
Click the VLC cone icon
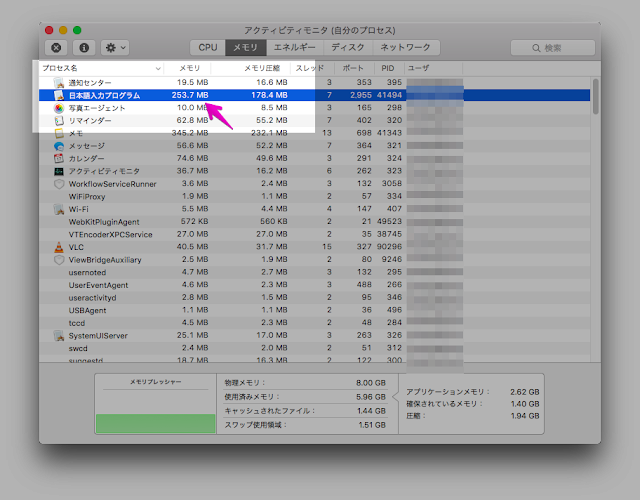[59, 247]
